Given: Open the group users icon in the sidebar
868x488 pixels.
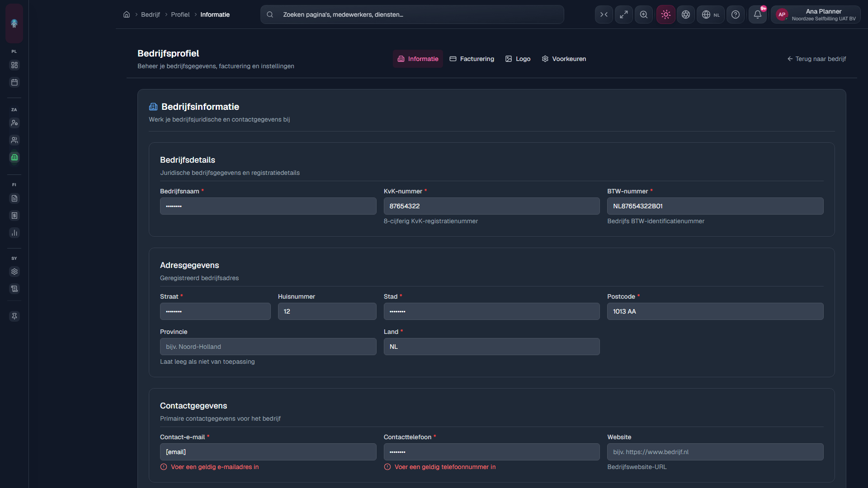Looking at the screenshot, I should (14, 140).
